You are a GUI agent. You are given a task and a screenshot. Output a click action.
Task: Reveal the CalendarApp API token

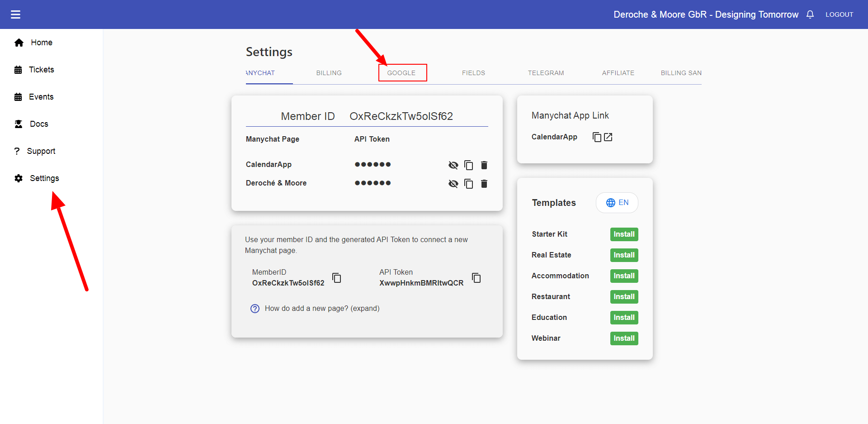453,165
